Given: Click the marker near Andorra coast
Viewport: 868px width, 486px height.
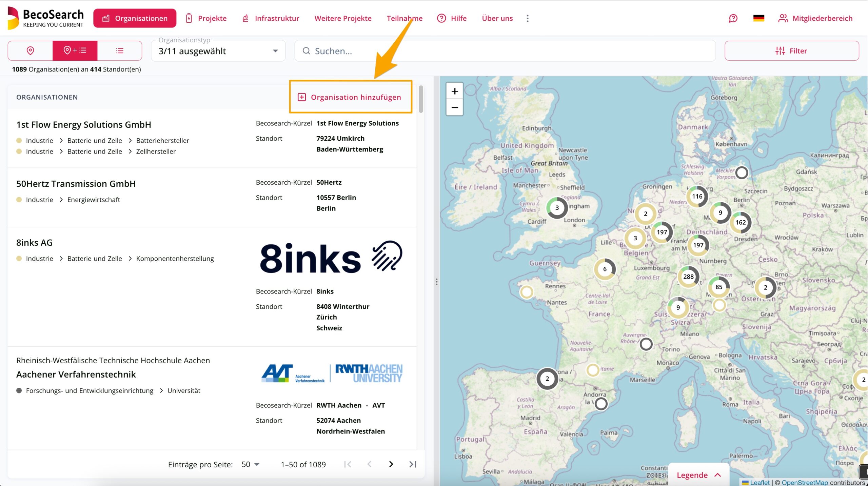Looking at the screenshot, I should [601, 404].
